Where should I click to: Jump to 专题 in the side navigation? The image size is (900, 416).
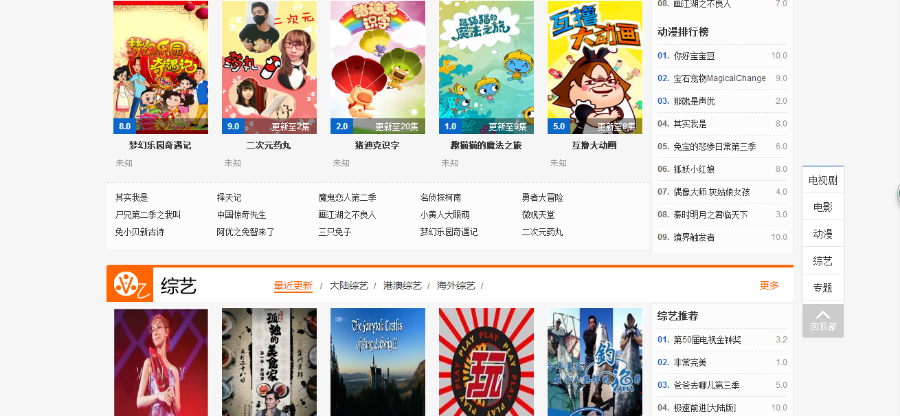(x=823, y=287)
